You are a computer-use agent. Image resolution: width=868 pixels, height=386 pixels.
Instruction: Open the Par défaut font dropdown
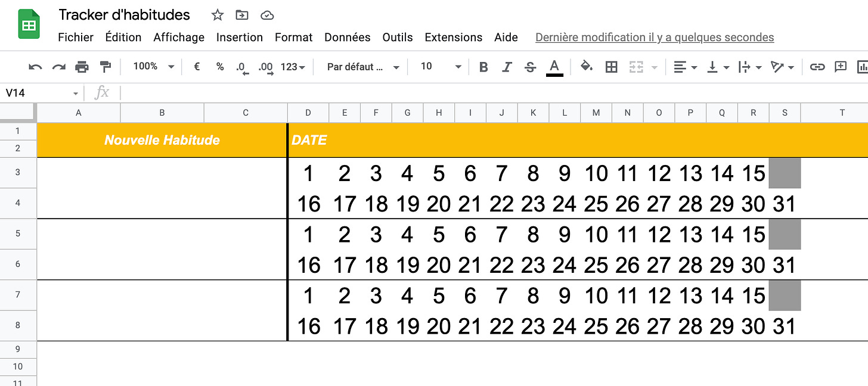pos(362,67)
